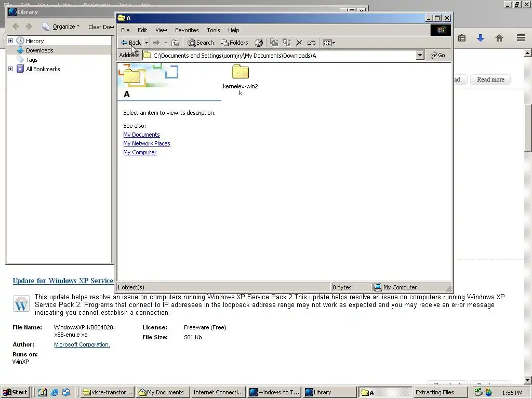This screenshot has height=399, width=532.
Task: Switch to vista-transfor... taskbar button
Action: point(108,392)
